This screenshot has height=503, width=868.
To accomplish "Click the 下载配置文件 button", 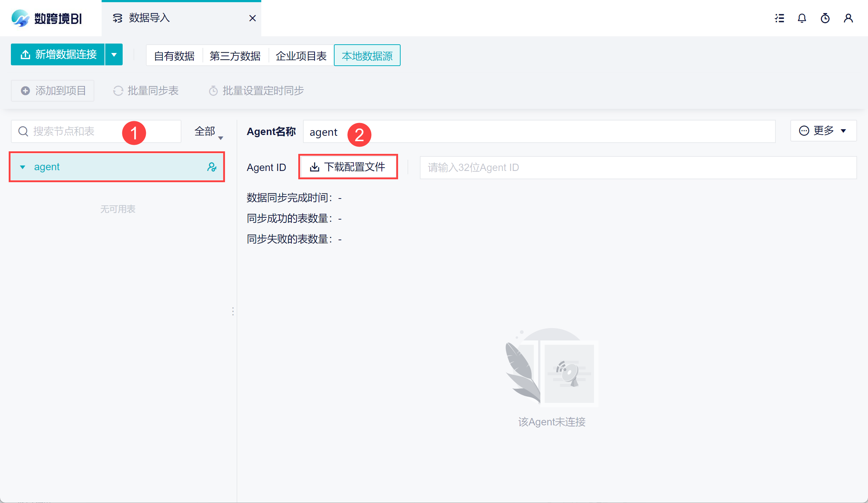I will 348,167.
